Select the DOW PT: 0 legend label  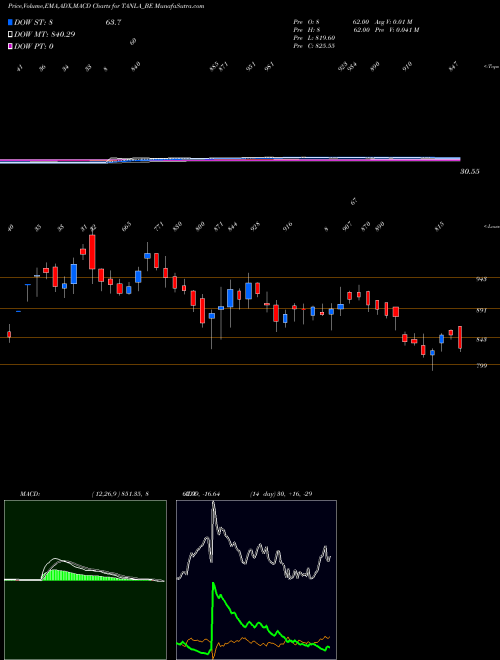pyautogui.click(x=34, y=46)
